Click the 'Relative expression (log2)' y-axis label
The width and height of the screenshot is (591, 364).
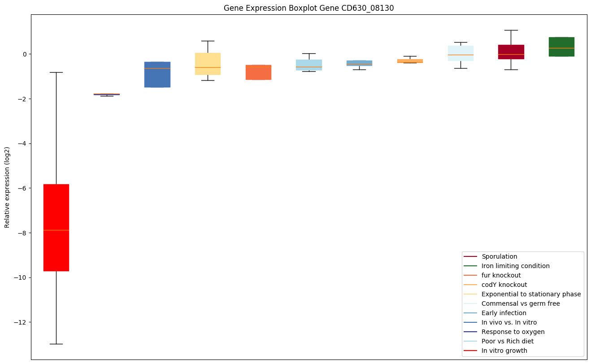7,187
